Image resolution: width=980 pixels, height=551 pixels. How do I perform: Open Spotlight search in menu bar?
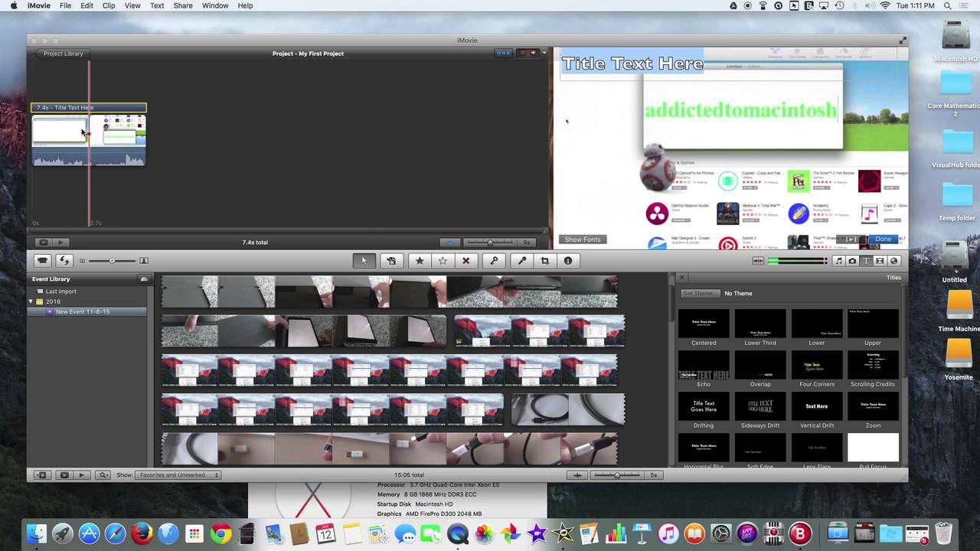tap(947, 5)
